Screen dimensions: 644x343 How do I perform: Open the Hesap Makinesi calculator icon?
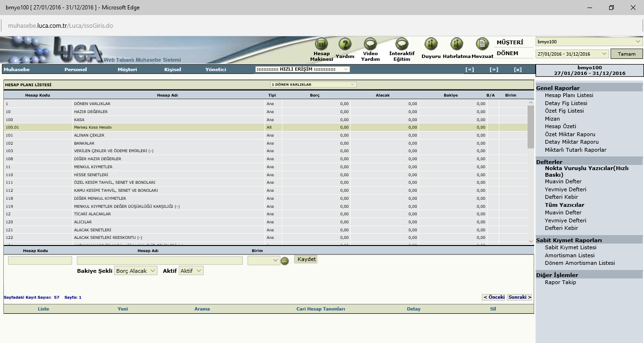click(322, 44)
